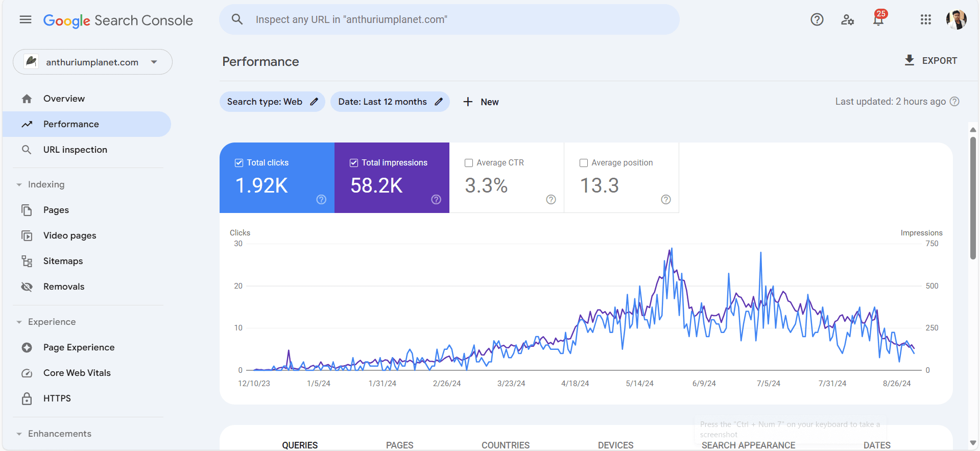
Task: Switch to the Countries tab
Action: pyautogui.click(x=505, y=445)
